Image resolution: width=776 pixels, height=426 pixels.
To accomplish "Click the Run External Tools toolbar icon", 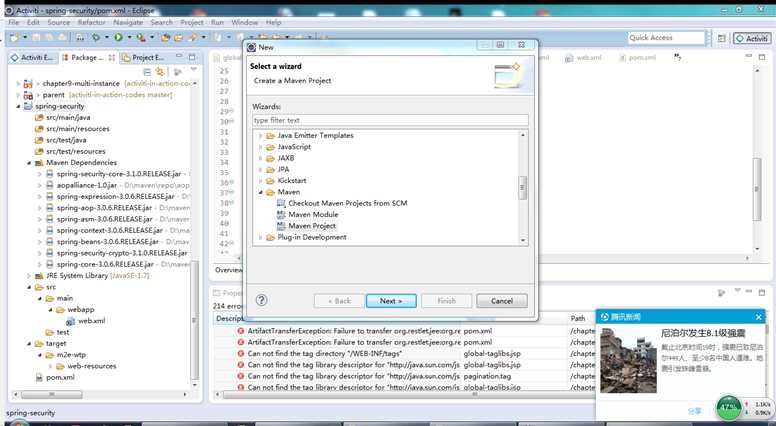I will [141, 38].
